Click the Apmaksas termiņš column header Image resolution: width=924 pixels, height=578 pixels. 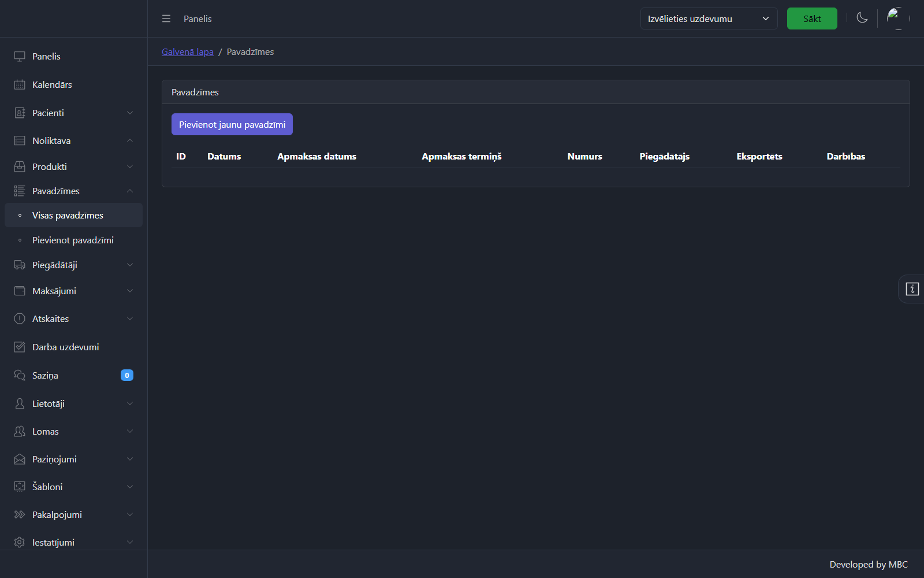pyautogui.click(x=461, y=156)
